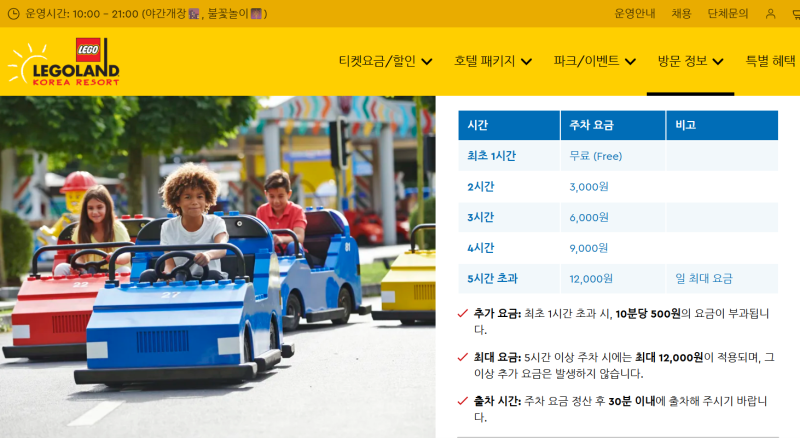Click the 야간개장 emoji icon
The image size is (800, 438).
tap(193, 14)
